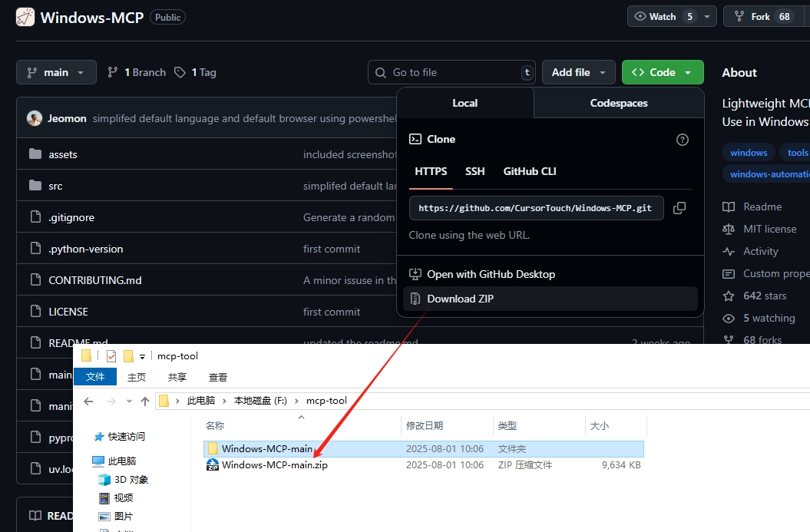This screenshot has height=532, width=810.
Task: Click Jeomon's avatar in the commit row
Action: click(35, 118)
